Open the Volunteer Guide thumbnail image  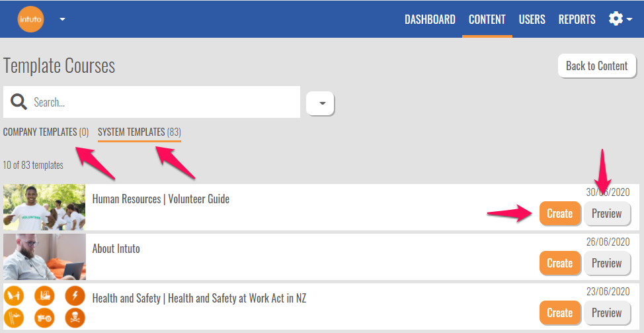[44, 207]
